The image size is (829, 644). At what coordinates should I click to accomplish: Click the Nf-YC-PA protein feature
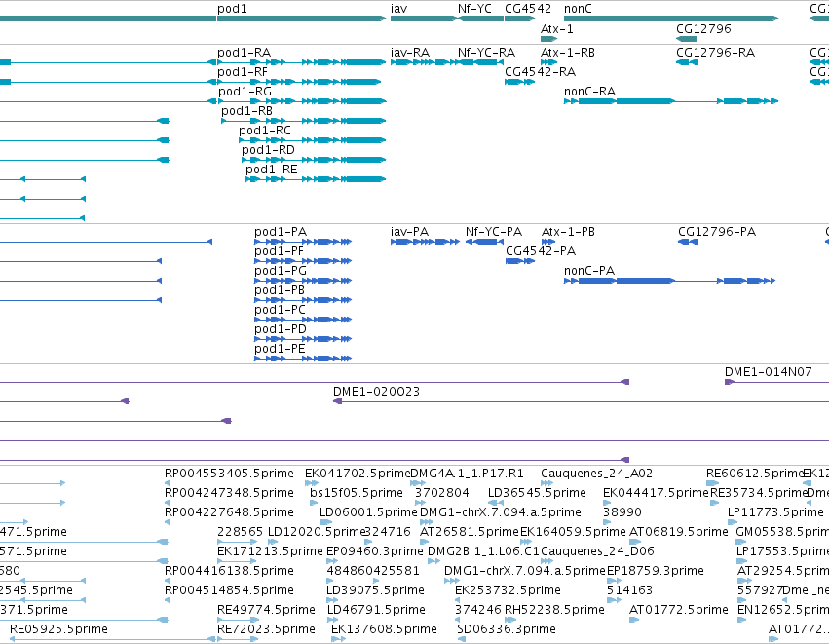click(x=484, y=242)
